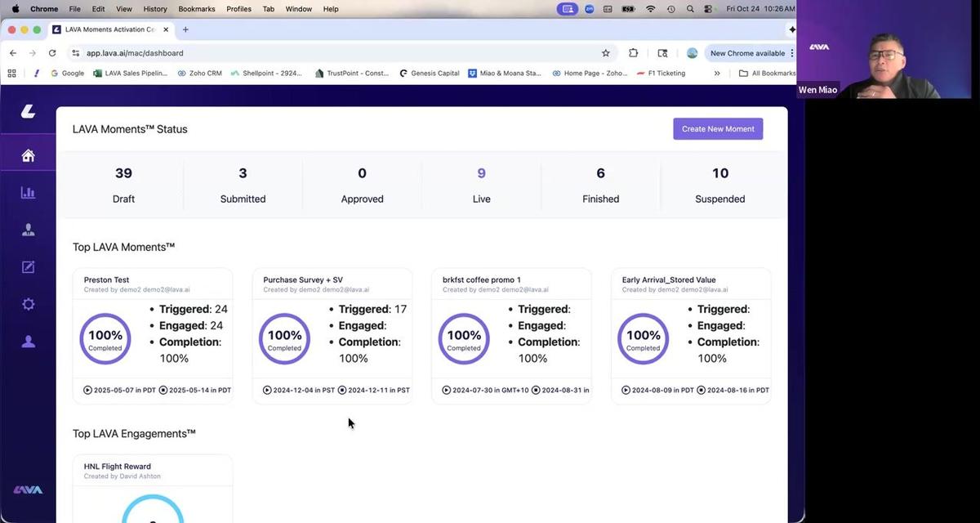
Task: Open the bar chart analytics sidebar icon
Action: click(28, 193)
